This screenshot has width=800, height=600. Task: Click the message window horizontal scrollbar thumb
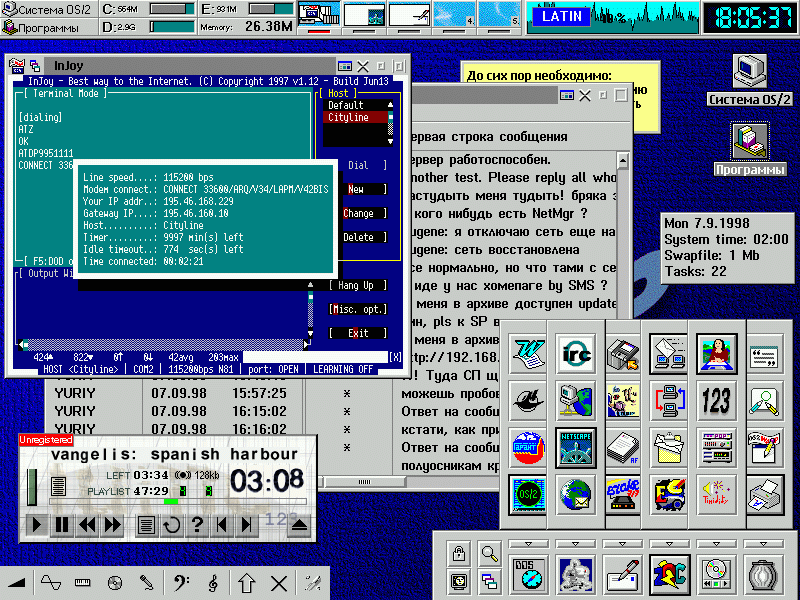tap(364, 482)
